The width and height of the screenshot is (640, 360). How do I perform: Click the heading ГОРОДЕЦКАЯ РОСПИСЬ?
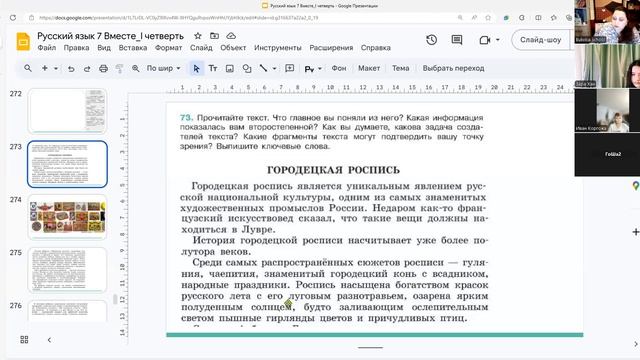tap(333, 170)
